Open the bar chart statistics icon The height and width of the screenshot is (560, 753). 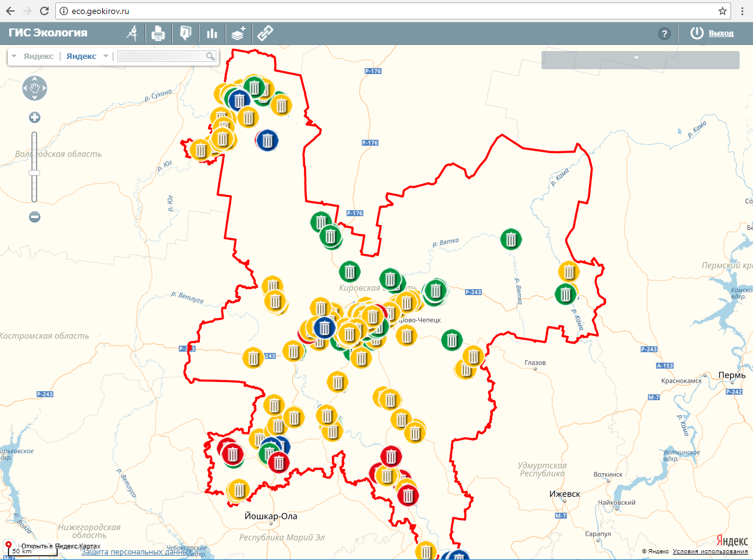[x=211, y=33]
